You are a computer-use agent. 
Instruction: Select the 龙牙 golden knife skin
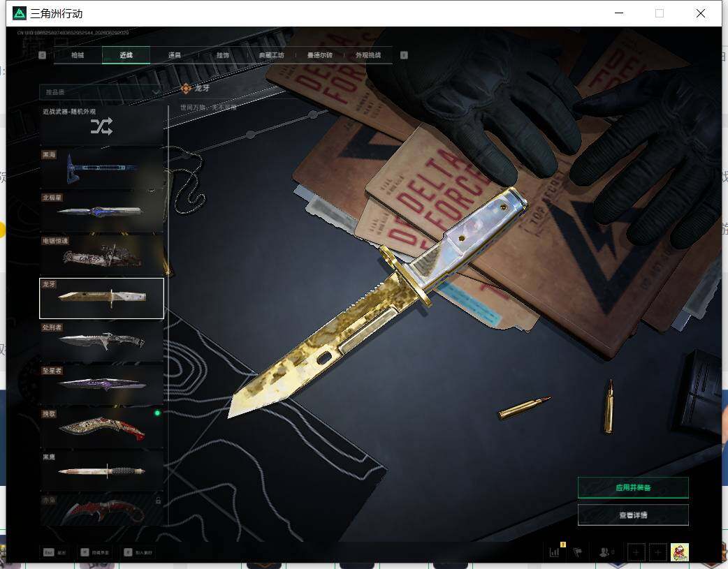click(102, 298)
